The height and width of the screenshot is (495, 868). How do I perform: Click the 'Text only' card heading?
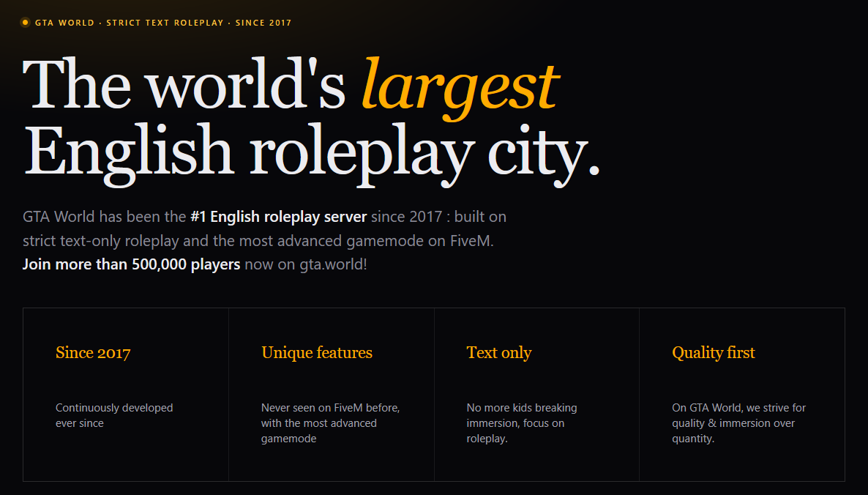[498, 353]
